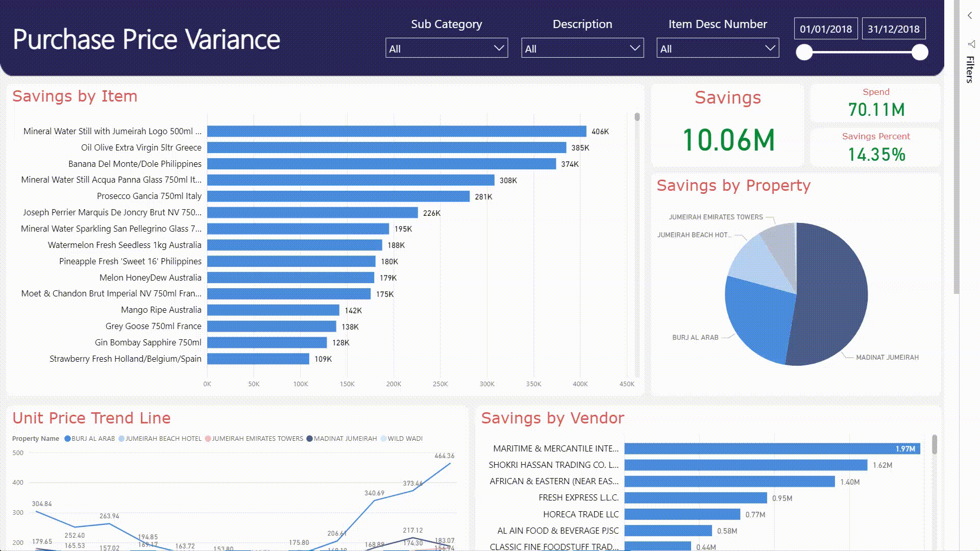980x551 pixels.
Task: Click the Savings by Item scrollbar
Action: pos(637,117)
